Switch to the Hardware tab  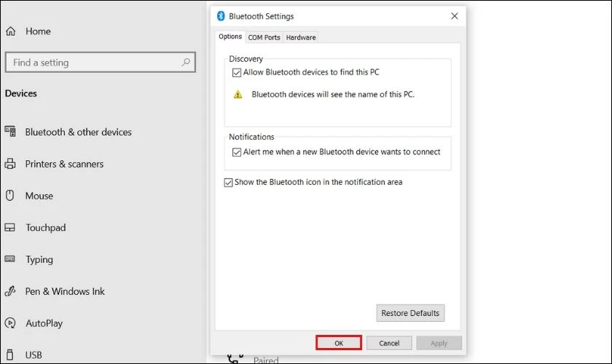pos(301,37)
